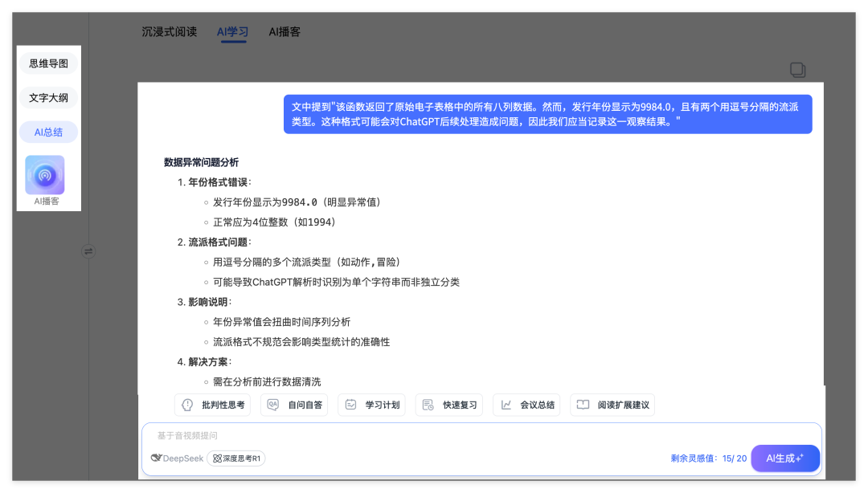Viewport: 868px width, 493px height.
Task: Click the 自问自答 Q&A icon
Action: coord(273,405)
